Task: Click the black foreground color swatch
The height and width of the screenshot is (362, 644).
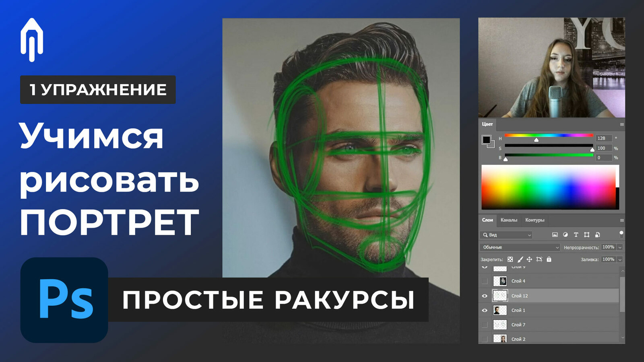Action: [x=486, y=139]
